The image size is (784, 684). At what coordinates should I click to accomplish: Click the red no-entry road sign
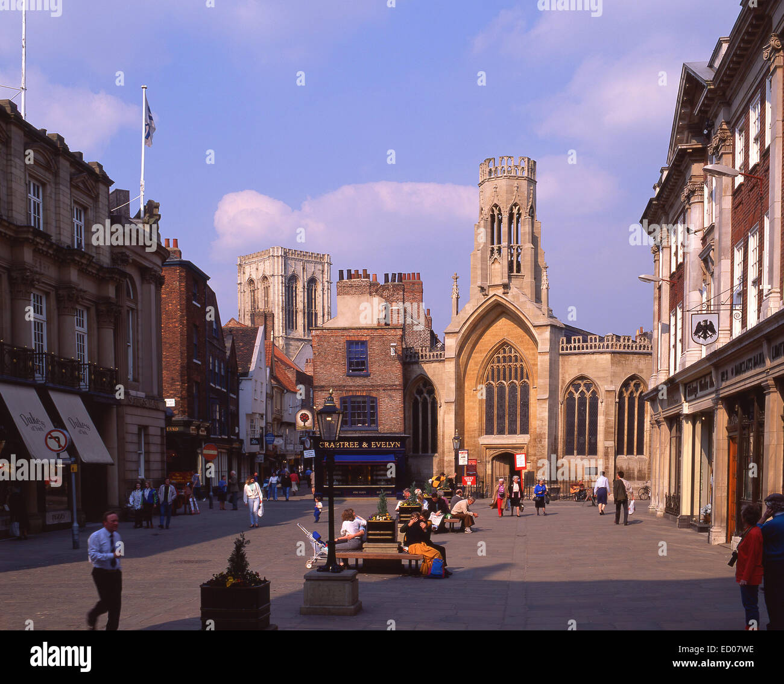[x=209, y=452]
